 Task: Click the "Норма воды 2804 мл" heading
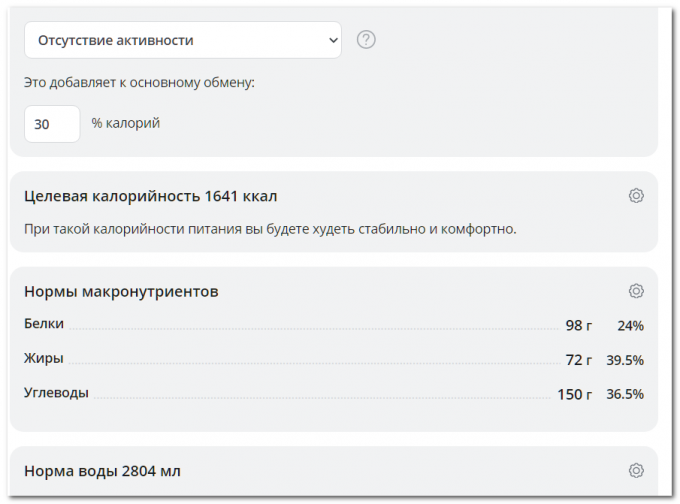102,470
